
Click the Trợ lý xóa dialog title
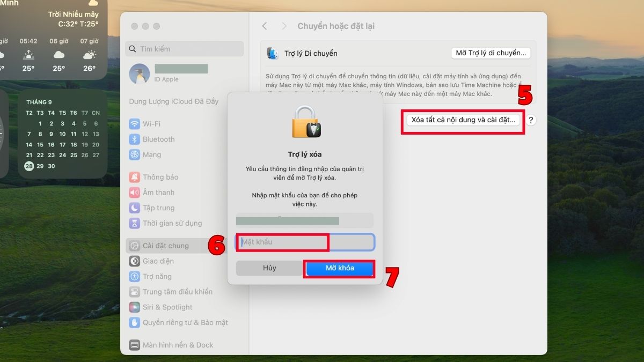305,154
